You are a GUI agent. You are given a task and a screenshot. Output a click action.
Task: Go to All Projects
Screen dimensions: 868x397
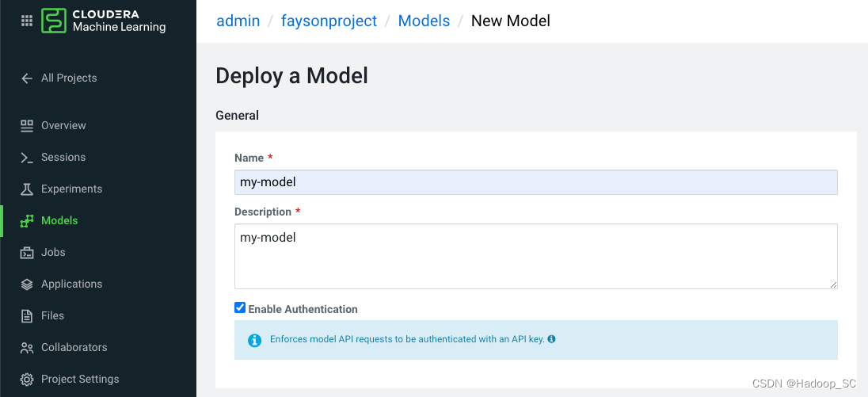69,78
